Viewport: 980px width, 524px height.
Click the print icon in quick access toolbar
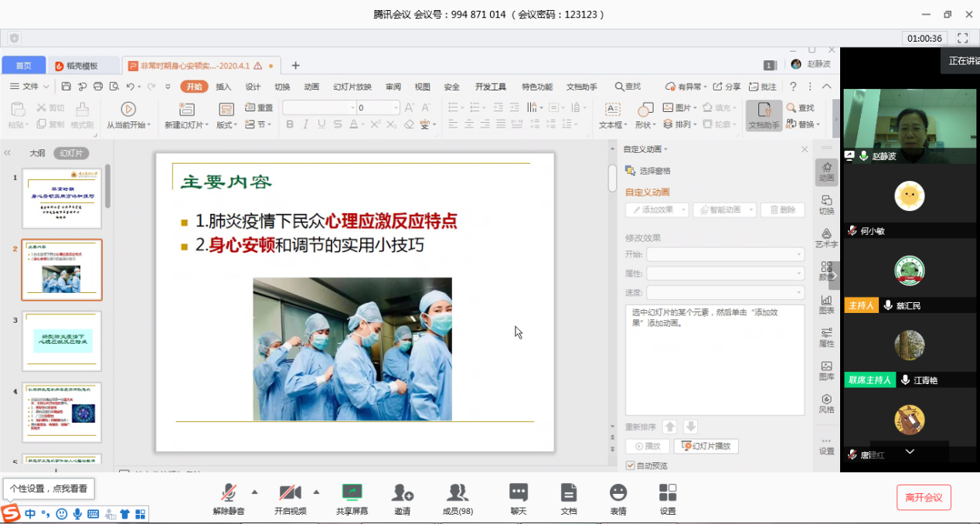[x=99, y=87]
